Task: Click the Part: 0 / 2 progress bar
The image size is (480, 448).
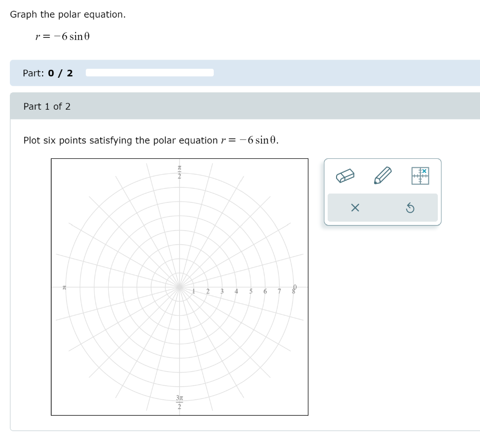Action: [149, 72]
